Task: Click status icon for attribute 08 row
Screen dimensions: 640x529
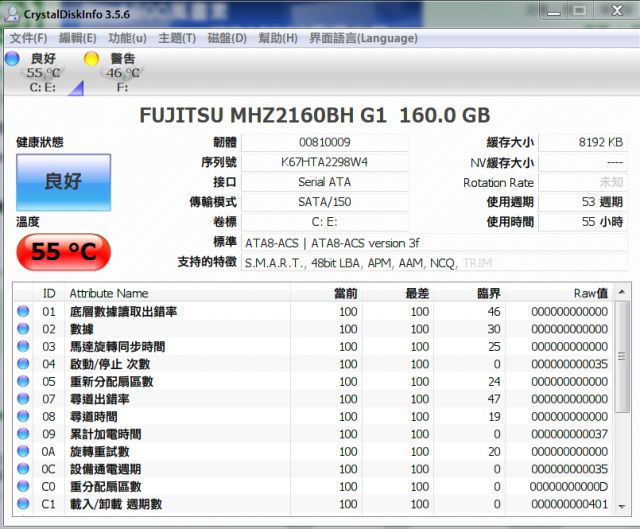Action: (23, 416)
